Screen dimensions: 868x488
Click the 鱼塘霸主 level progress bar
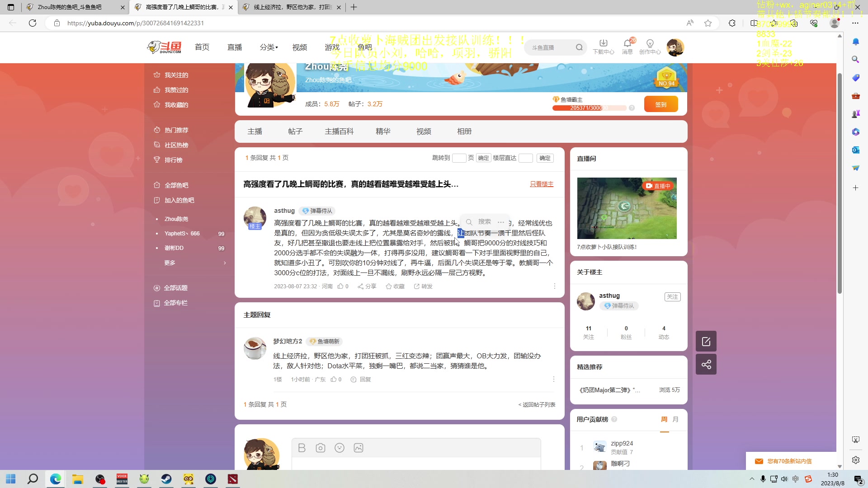pyautogui.click(x=590, y=108)
